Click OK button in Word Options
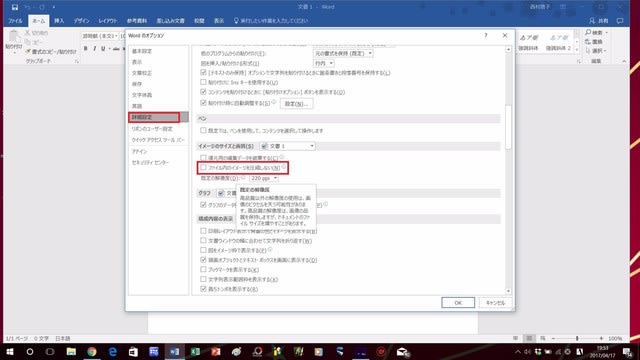This screenshot has width=640, height=360. pyautogui.click(x=458, y=303)
